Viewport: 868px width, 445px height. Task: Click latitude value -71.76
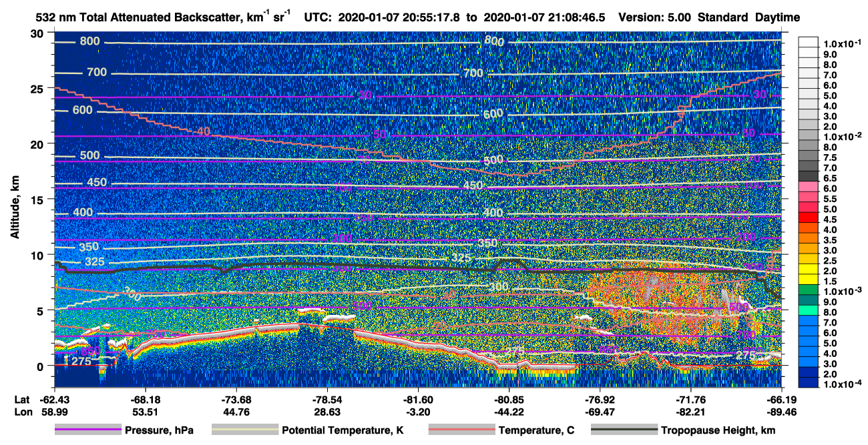(691, 400)
